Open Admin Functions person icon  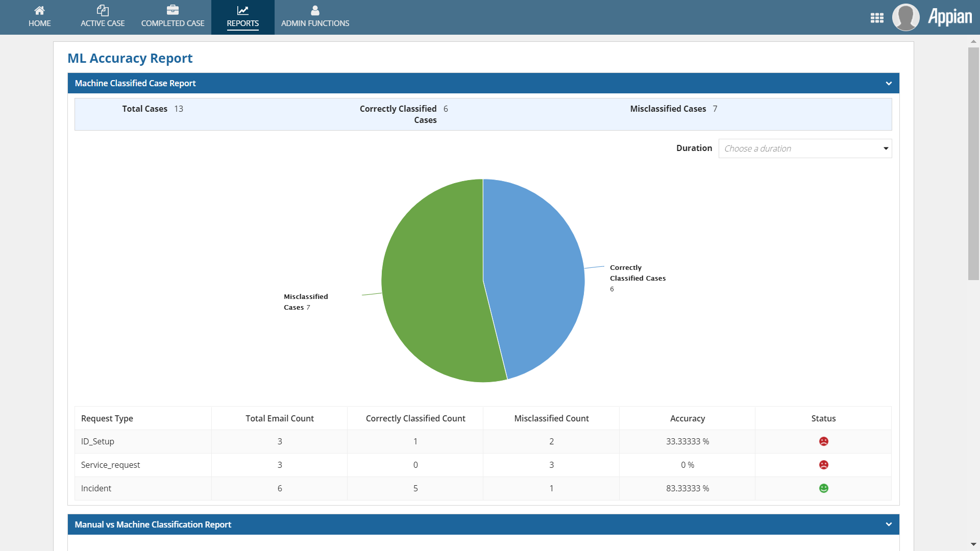click(315, 10)
